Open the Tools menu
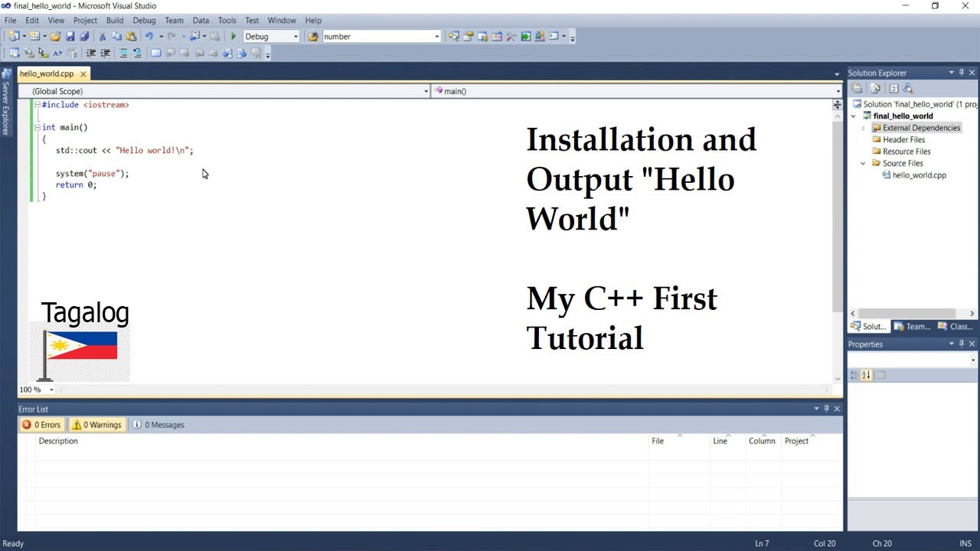 pos(227,21)
